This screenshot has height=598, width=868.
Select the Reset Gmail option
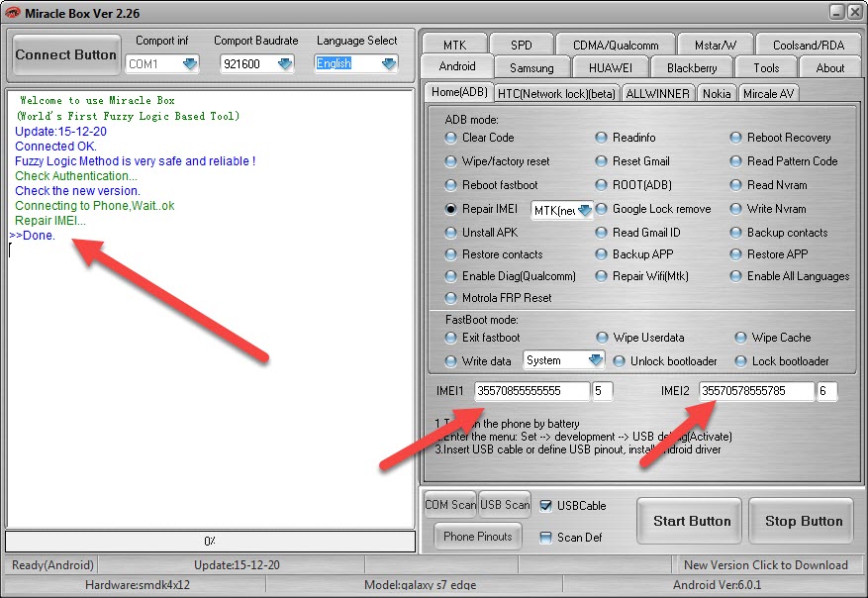[601, 161]
